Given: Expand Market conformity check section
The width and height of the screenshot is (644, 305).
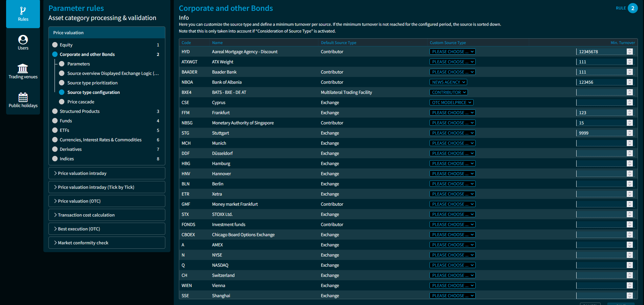Looking at the screenshot, I should (107, 243).
